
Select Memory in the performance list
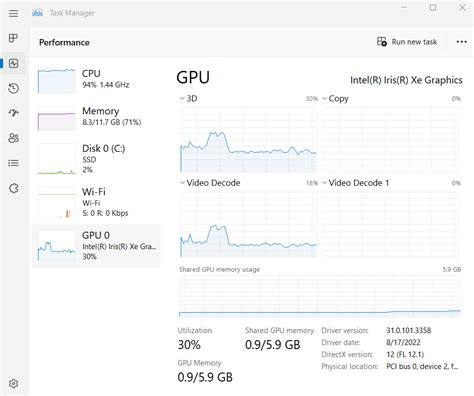click(x=96, y=118)
